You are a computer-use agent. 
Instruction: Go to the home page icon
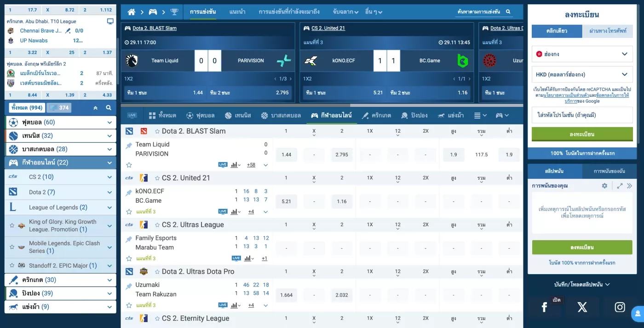point(132,12)
